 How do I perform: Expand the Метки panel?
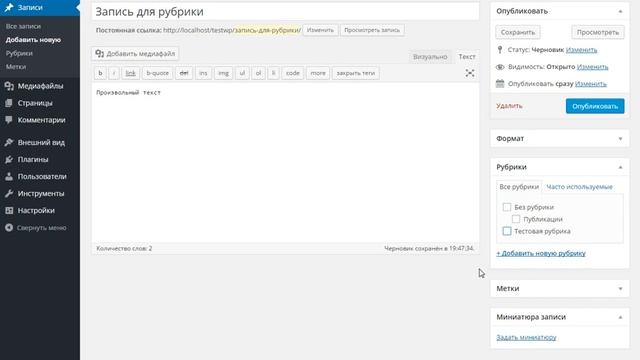tap(620, 289)
